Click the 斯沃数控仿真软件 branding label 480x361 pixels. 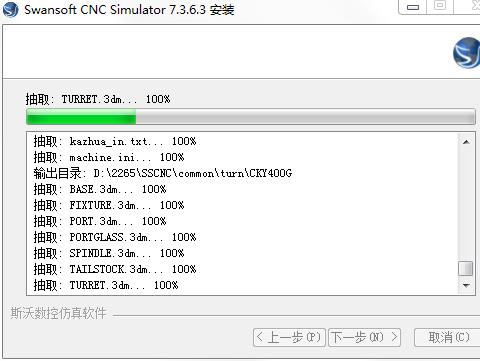coord(58,313)
